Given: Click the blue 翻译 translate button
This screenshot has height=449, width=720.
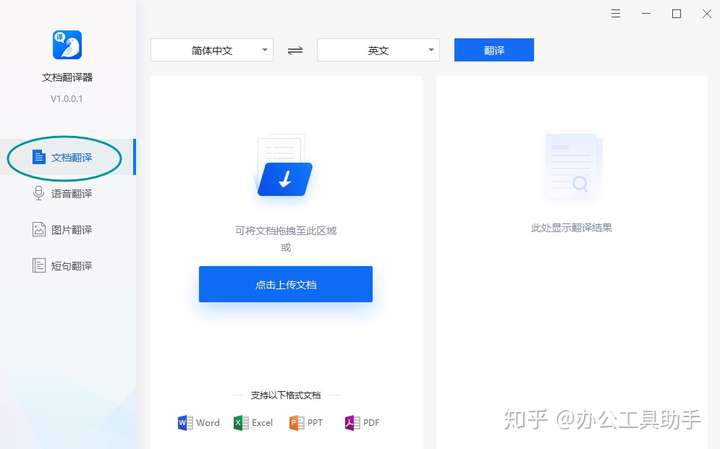Looking at the screenshot, I should click(x=494, y=50).
